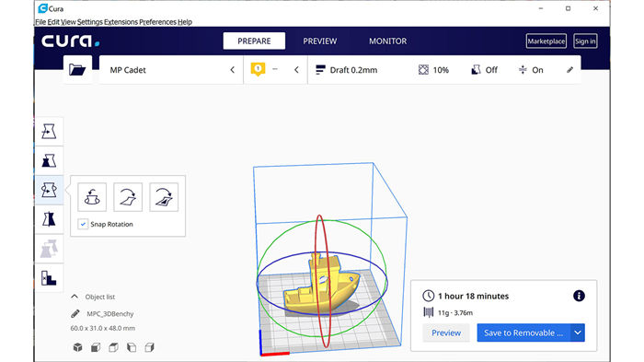The image size is (644, 362).
Task: Switch to Left side view icon
Action: [x=132, y=347]
